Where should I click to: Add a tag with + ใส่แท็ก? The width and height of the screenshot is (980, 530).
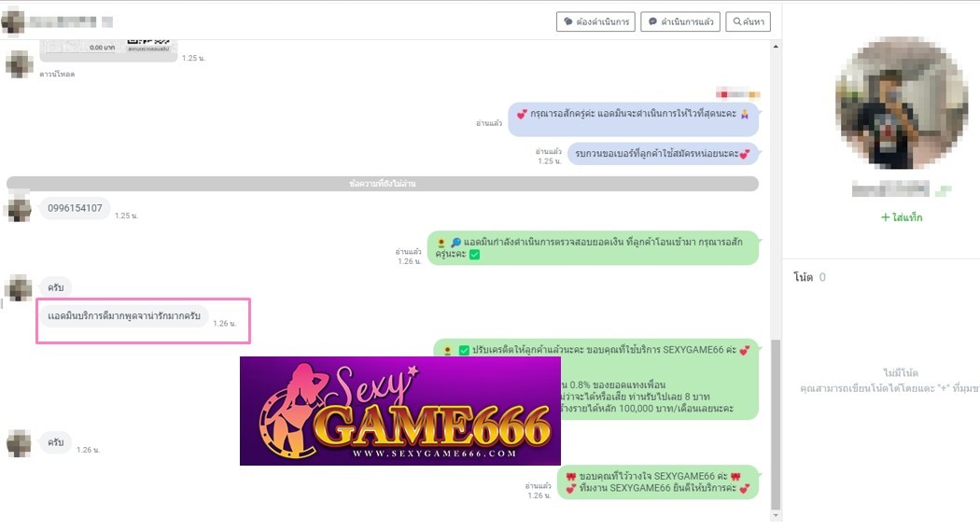pyautogui.click(x=901, y=217)
